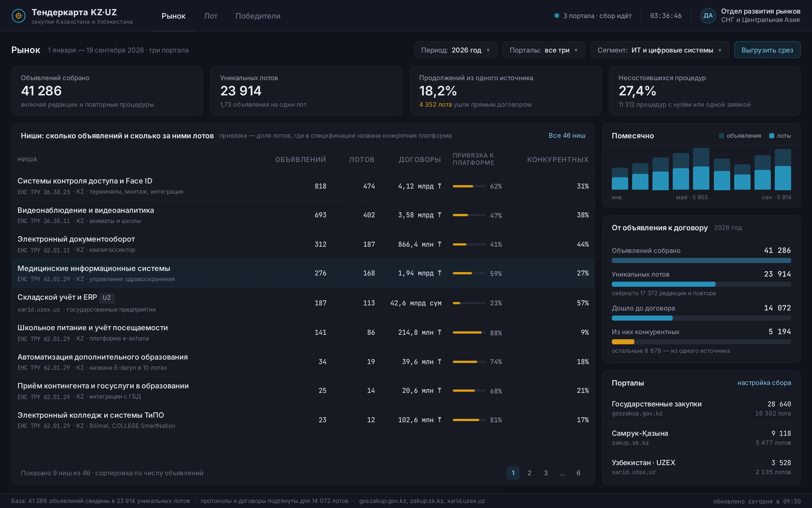Image resolution: width=812 pixels, height=508 pixels.
Task: Open the настройка сбора link
Action: pos(764,383)
